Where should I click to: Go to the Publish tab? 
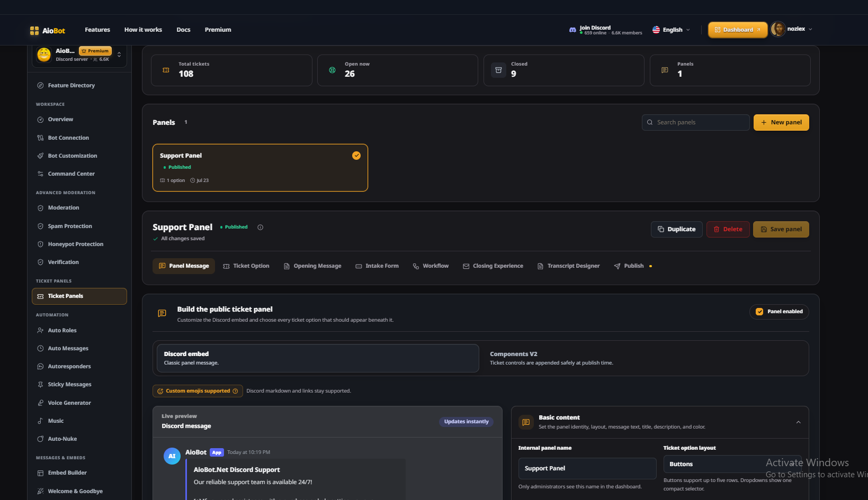tap(632, 266)
